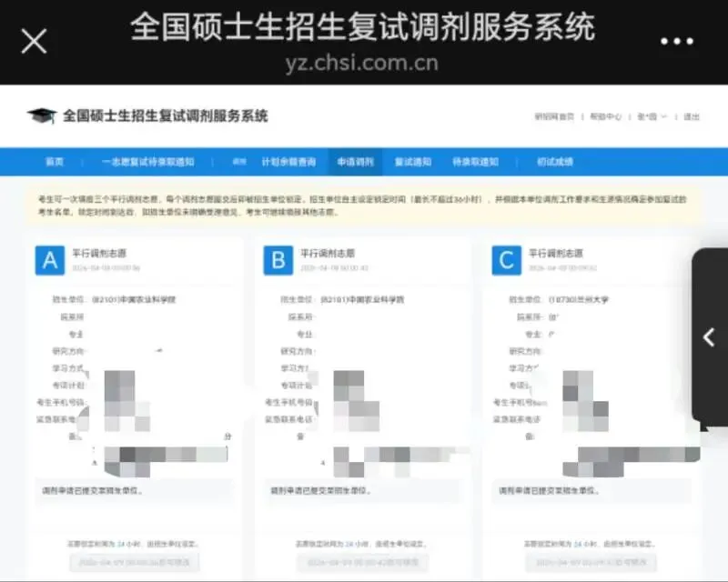Click the 退出 logout link
The height and width of the screenshot is (582, 728).
[x=692, y=116]
